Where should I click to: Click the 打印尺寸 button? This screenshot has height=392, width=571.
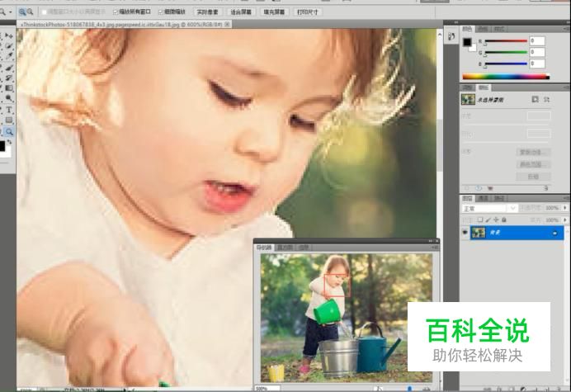point(307,12)
